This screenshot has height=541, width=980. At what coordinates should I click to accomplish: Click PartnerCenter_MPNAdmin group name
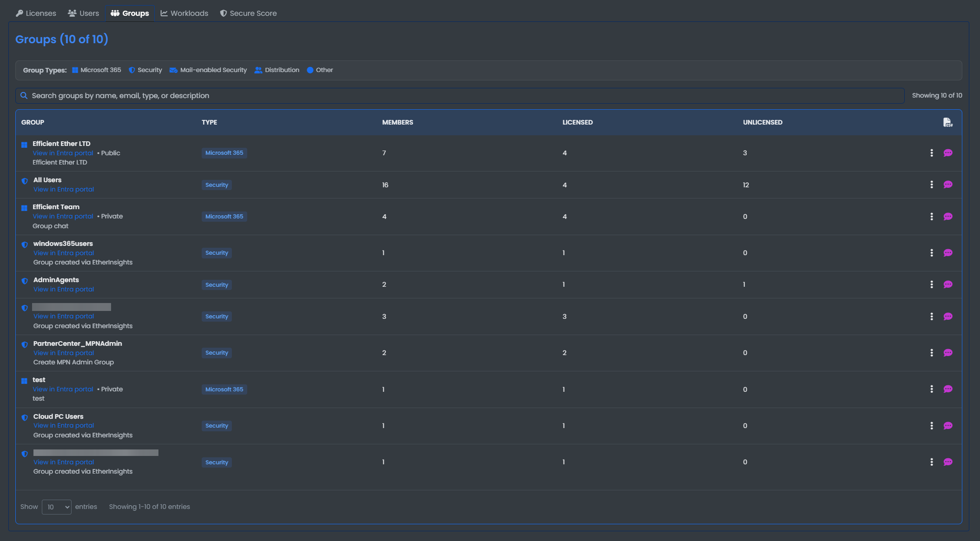(x=78, y=343)
